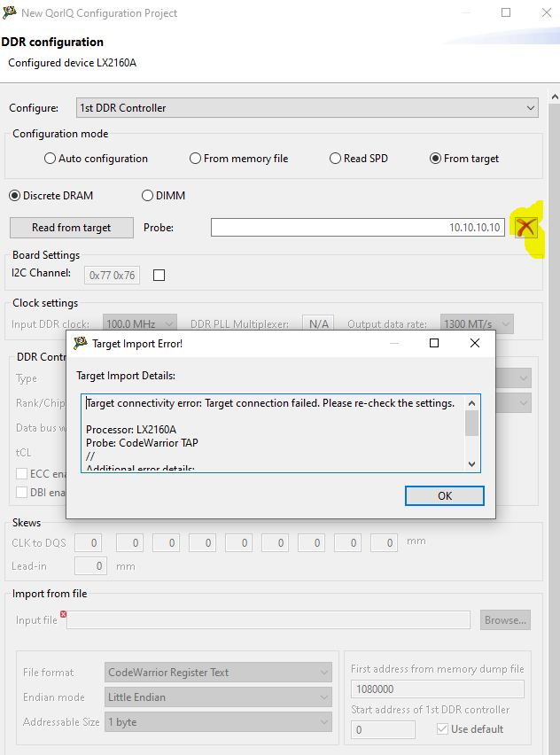Click the red X probe connection icon
560x755 pixels.
click(x=525, y=227)
